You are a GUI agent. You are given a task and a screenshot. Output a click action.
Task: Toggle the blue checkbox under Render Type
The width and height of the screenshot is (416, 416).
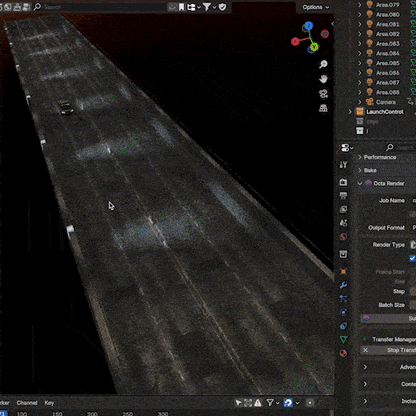pyautogui.click(x=412, y=258)
